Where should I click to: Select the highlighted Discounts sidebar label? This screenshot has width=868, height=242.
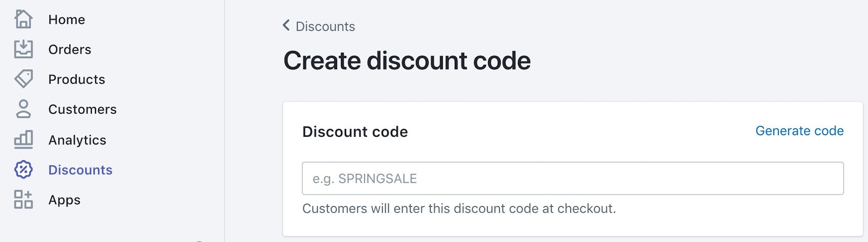point(80,170)
